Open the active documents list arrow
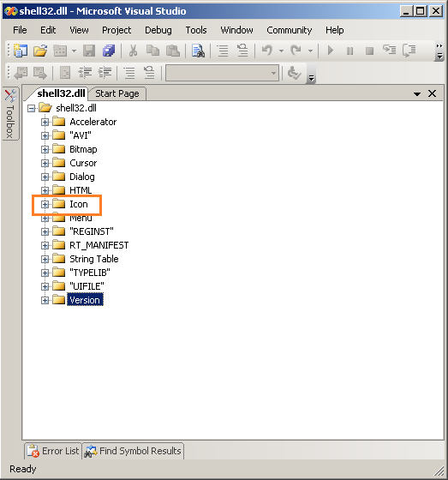 coord(417,94)
